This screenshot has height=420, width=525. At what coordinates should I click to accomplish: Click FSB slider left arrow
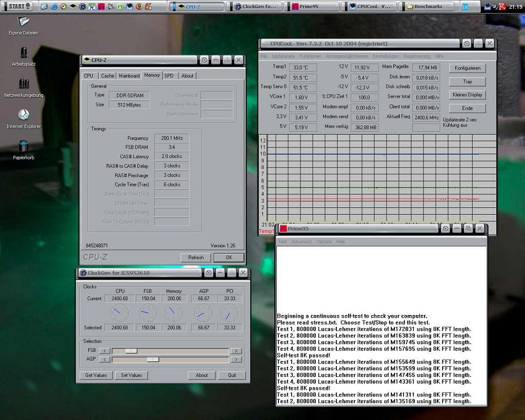coord(105,351)
